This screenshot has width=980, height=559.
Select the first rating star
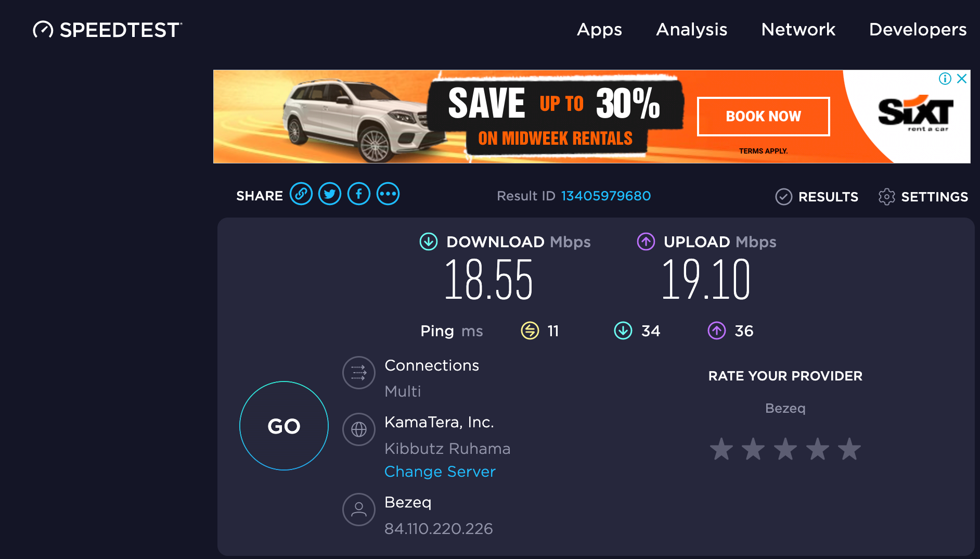click(x=722, y=449)
